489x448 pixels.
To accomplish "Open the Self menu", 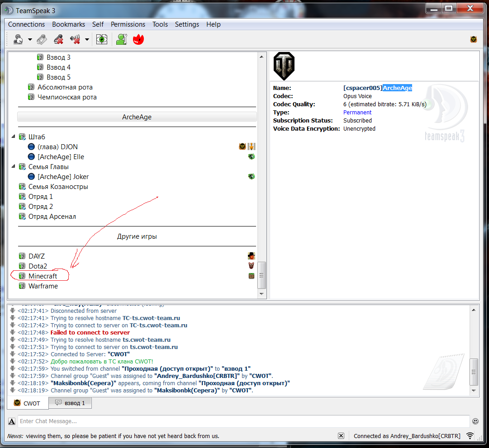I will (98, 24).
